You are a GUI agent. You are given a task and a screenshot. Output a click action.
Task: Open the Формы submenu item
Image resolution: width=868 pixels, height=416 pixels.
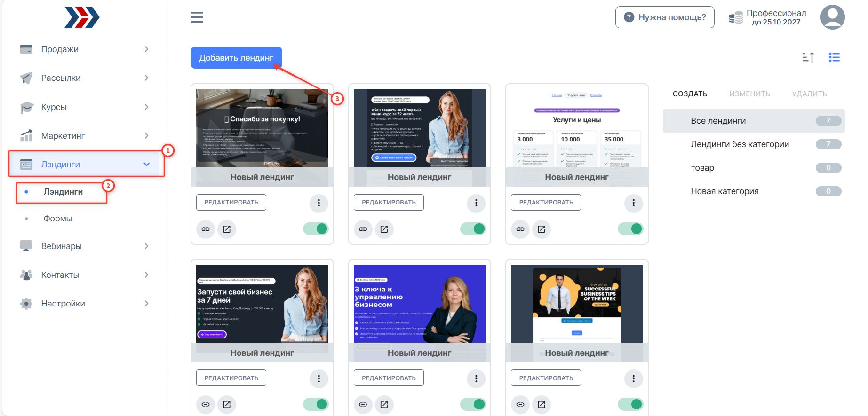pos(58,219)
